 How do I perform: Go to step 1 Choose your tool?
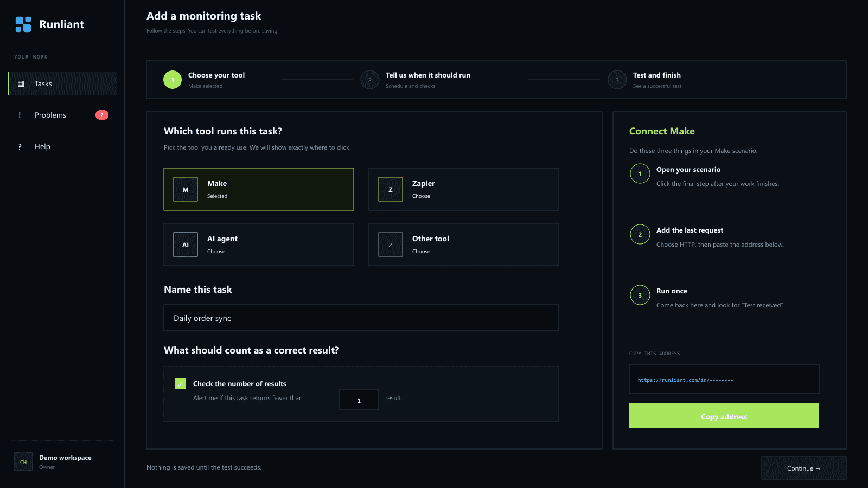(x=204, y=80)
